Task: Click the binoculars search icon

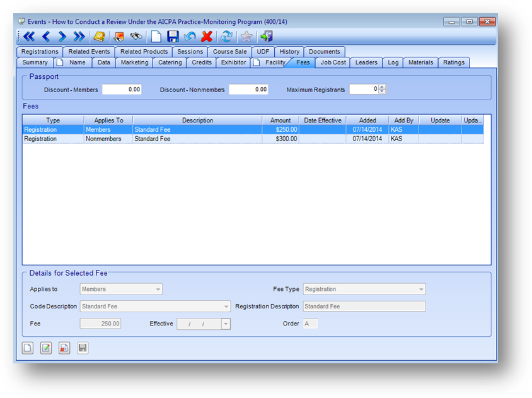Action: click(x=136, y=37)
